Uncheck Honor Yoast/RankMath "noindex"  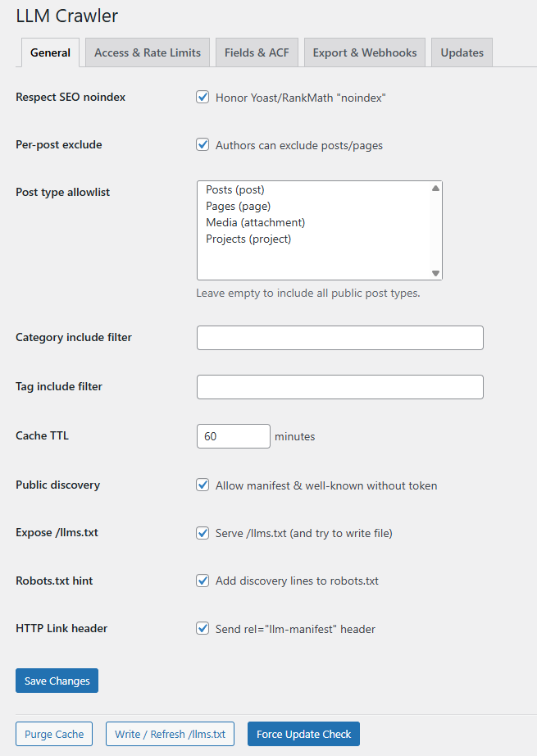[x=203, y=97]
